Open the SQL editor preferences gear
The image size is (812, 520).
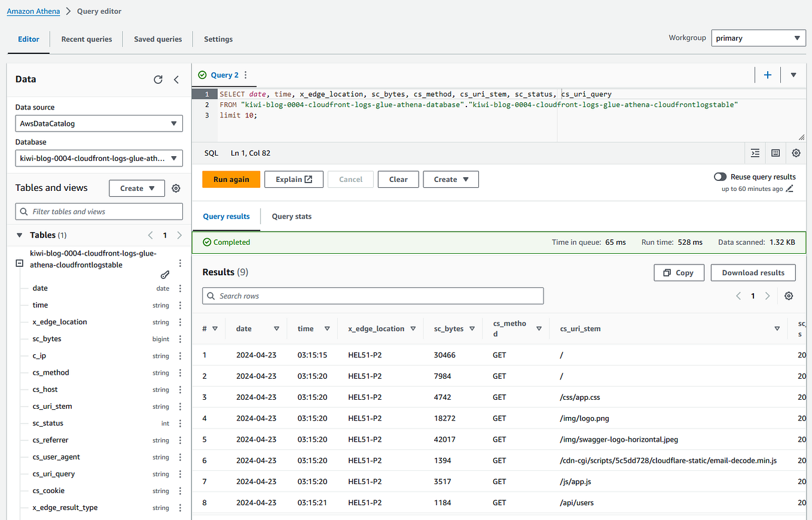796,153
